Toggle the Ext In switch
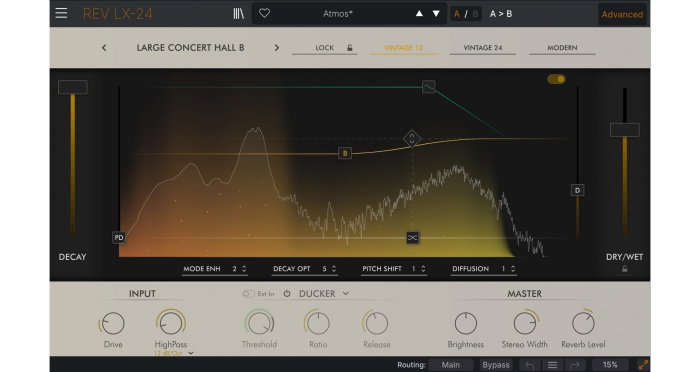 248,294
